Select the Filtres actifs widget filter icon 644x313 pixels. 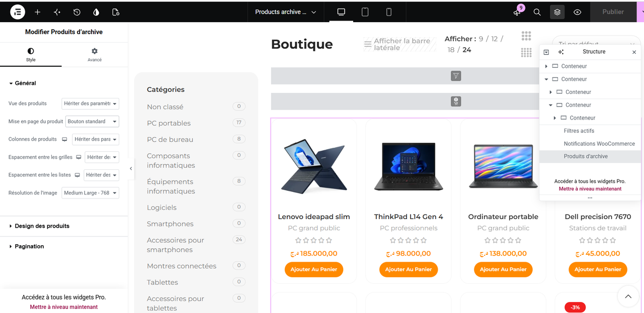pos(456,76)
